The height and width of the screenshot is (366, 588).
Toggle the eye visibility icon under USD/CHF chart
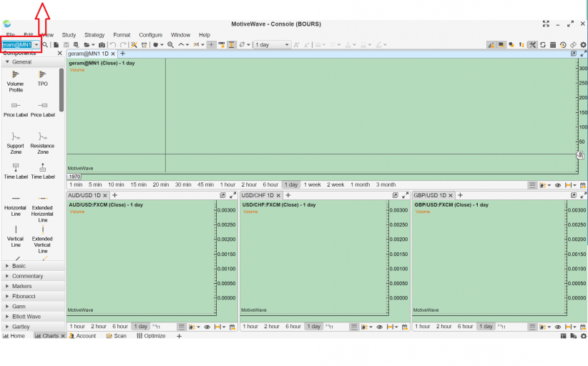(x=380, y=327)
